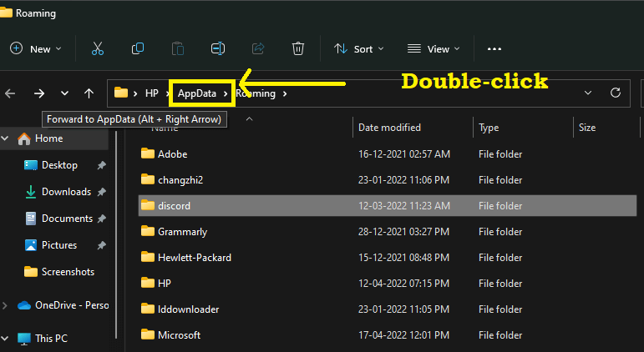Open the See more ellipsis menu
The image size is (644, 352).
tap(494, 49)
